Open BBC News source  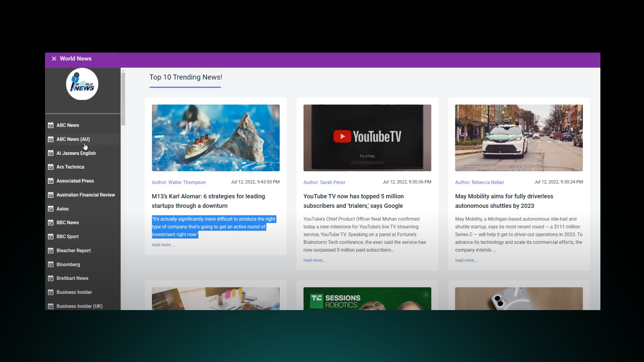[68, 223]
